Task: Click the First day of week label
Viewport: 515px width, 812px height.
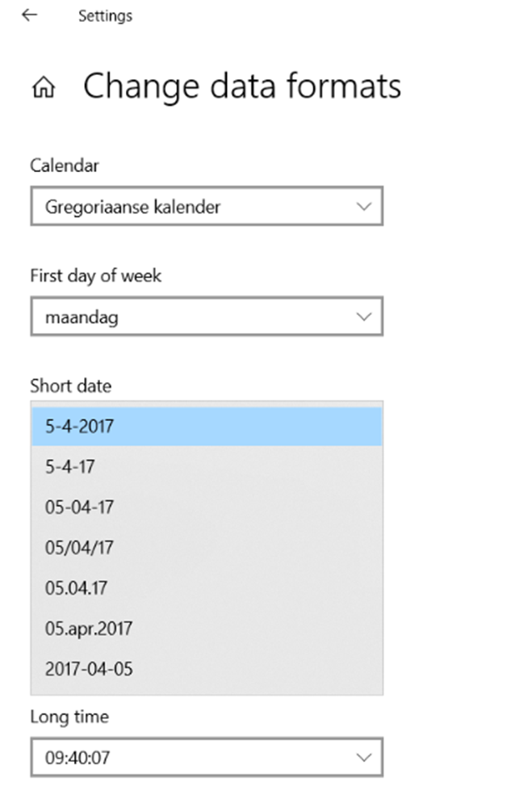Action: point(95,276)
